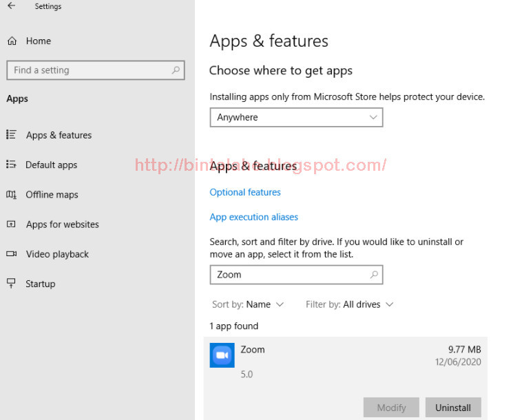Click the magnifier in the Zoom search box
The image size is (522, 420).
coord(374,275)
